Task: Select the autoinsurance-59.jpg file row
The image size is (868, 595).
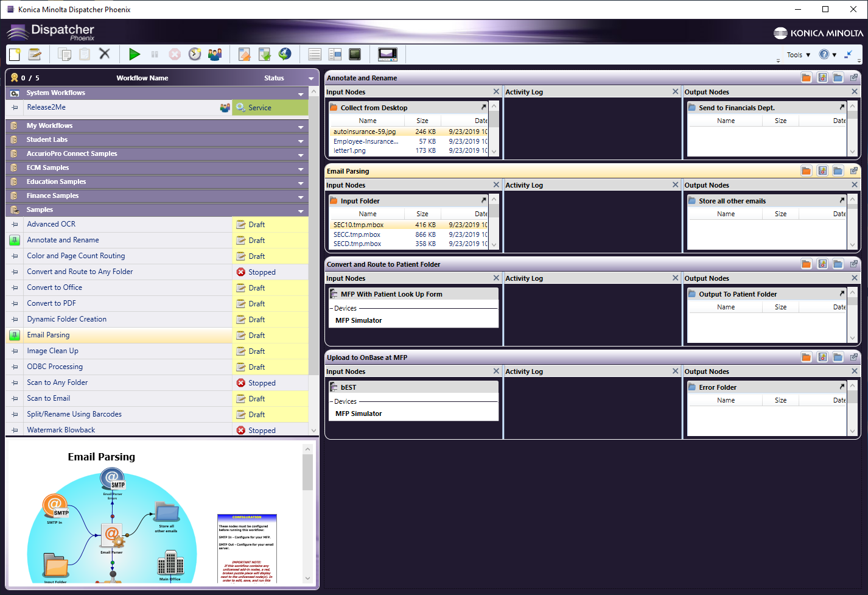Action: point(409,132)
